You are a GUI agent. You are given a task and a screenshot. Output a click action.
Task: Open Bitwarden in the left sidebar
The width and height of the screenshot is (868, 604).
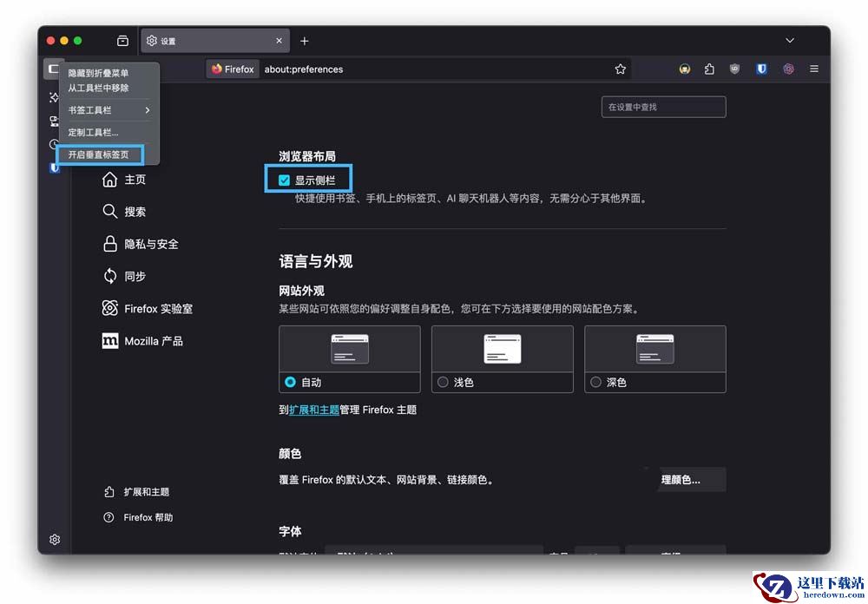click(54, 167)
